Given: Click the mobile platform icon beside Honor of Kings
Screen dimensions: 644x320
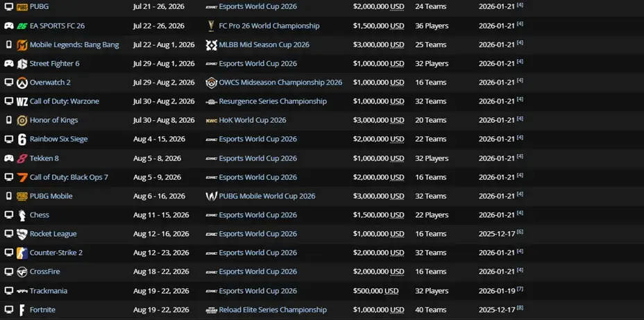Looking at the screenshot, I should point(8,120).
